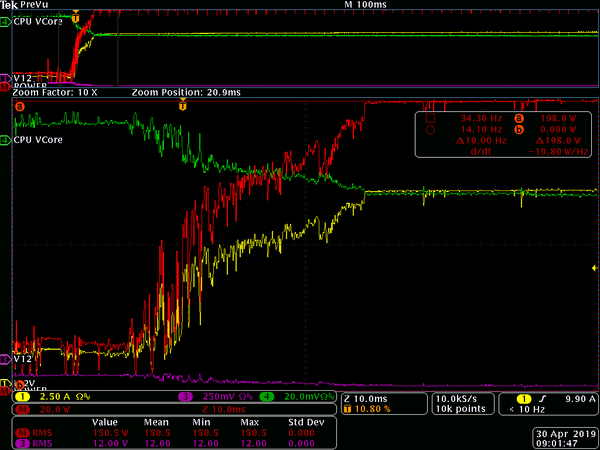Click the red M RMS measurement badge
Viewport: 600px width, 450px height.
coord(22,433)
